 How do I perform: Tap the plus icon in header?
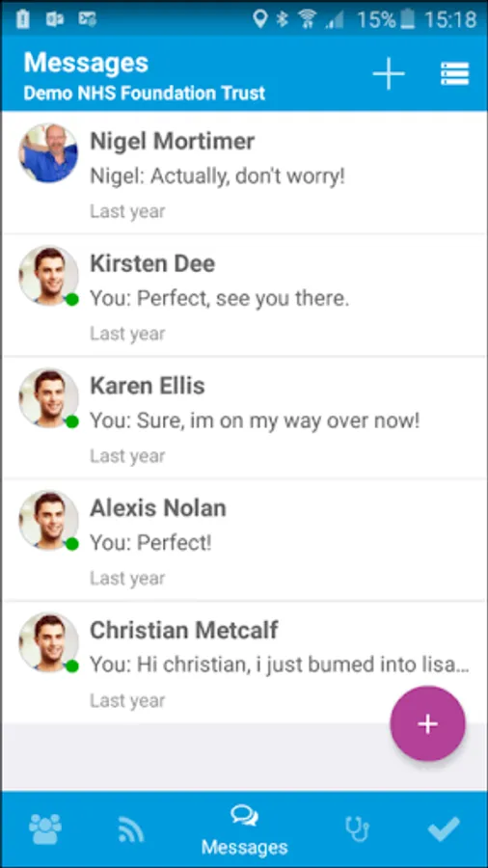pos(389,73)
